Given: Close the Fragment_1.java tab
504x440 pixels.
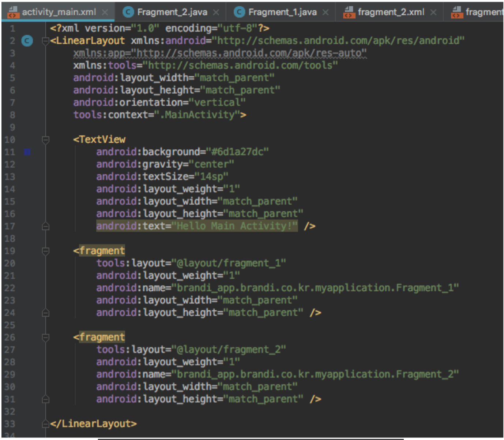Looking at the screenshot, I should [x=326, y=12].
